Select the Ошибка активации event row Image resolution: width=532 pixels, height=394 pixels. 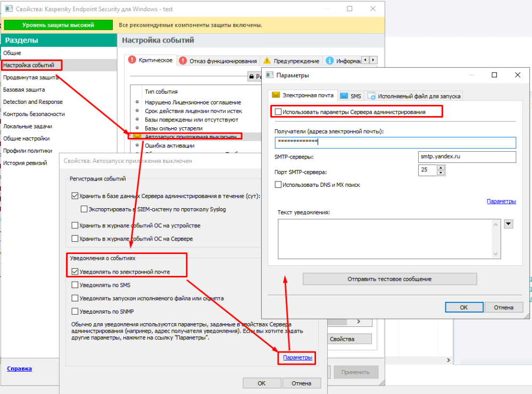(196, 146)
